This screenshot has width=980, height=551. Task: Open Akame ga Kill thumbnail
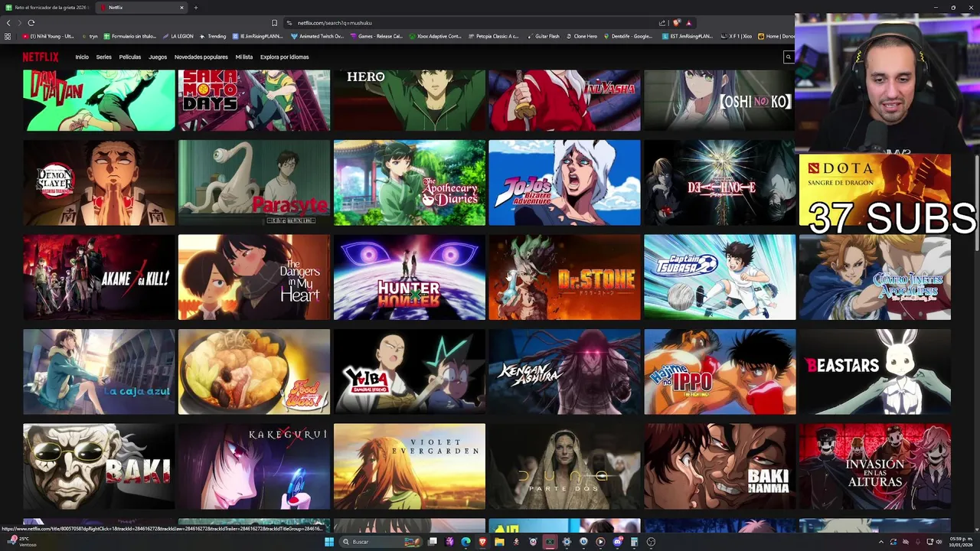[x=99, y=277]
